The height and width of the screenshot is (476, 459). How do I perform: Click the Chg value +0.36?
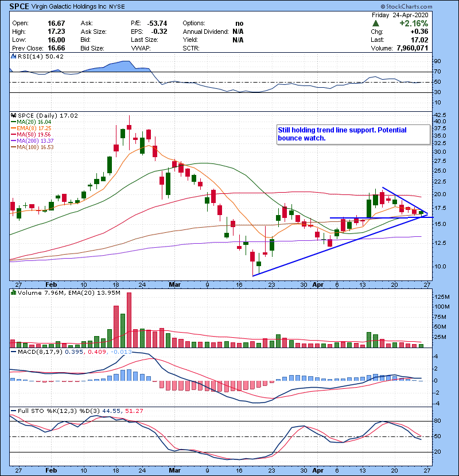[419, 32]
